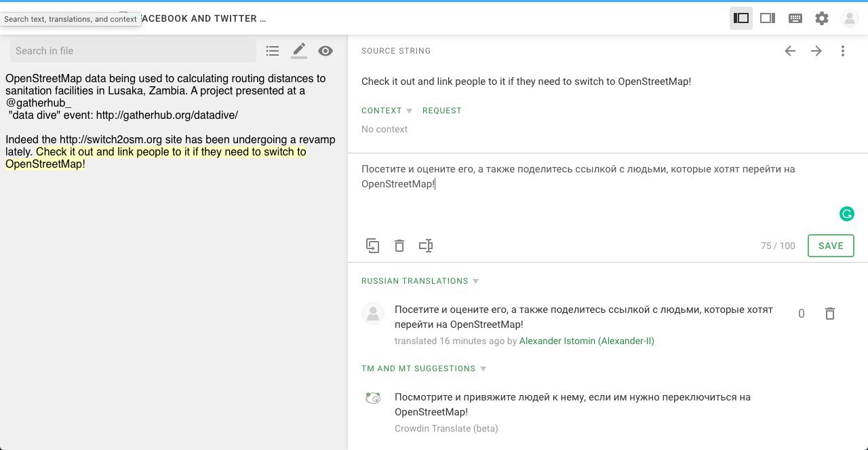Copy source to translation icon
Screen dimensions: 868x450
click(x=372, y=246)
